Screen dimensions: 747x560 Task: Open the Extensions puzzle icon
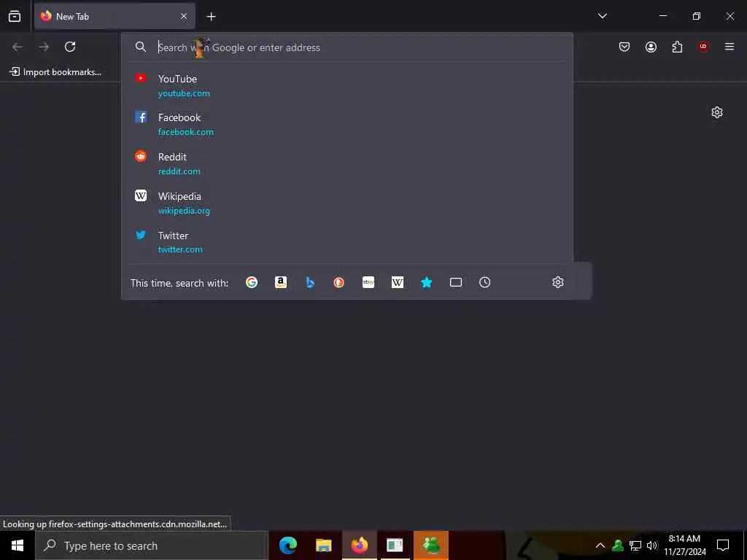pos(677,47)
